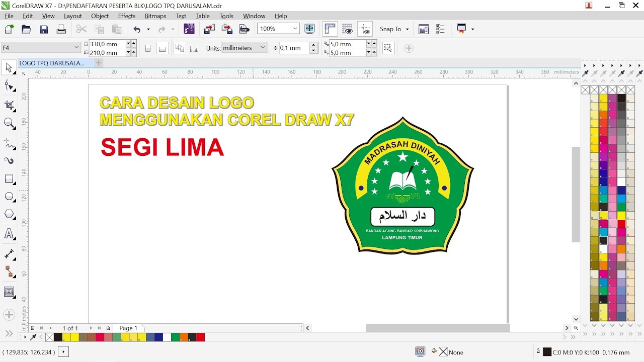Screen dimensions: 644x362
Task: Select the Polygon tool
Action: [9, 214]
